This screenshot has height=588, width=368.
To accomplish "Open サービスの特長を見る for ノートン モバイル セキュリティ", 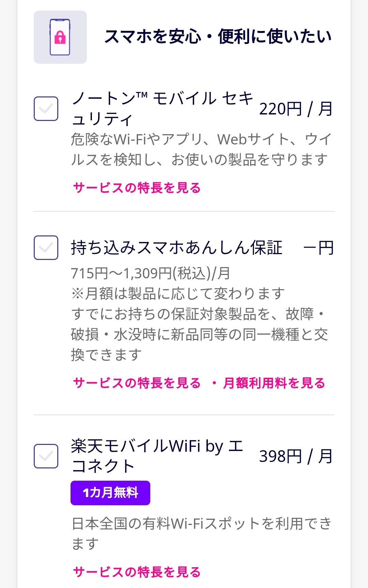I will [137, 188].
